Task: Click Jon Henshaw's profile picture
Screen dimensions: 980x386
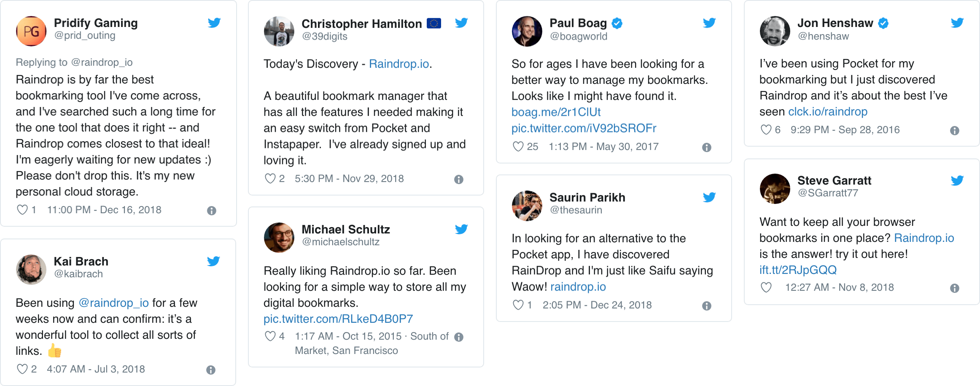Action: [x=775, y=31]
